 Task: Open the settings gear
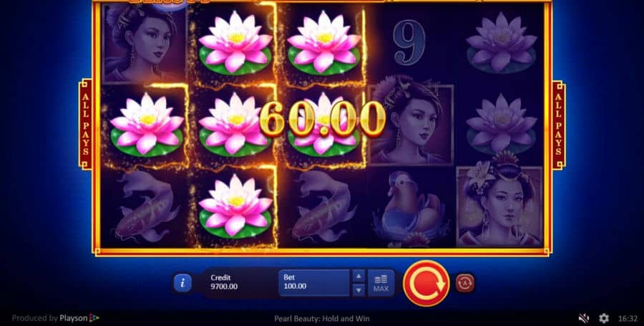(604, 318)
